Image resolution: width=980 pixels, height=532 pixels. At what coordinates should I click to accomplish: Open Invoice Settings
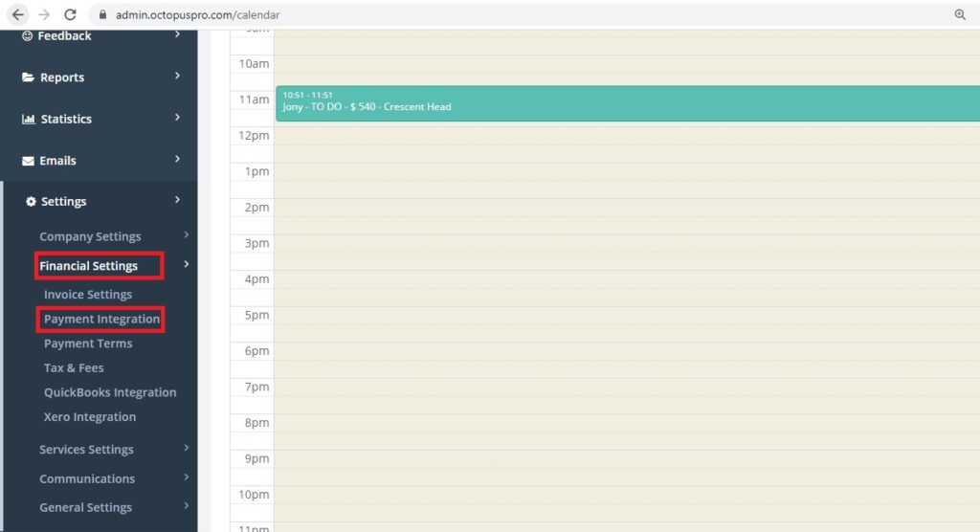87,295
